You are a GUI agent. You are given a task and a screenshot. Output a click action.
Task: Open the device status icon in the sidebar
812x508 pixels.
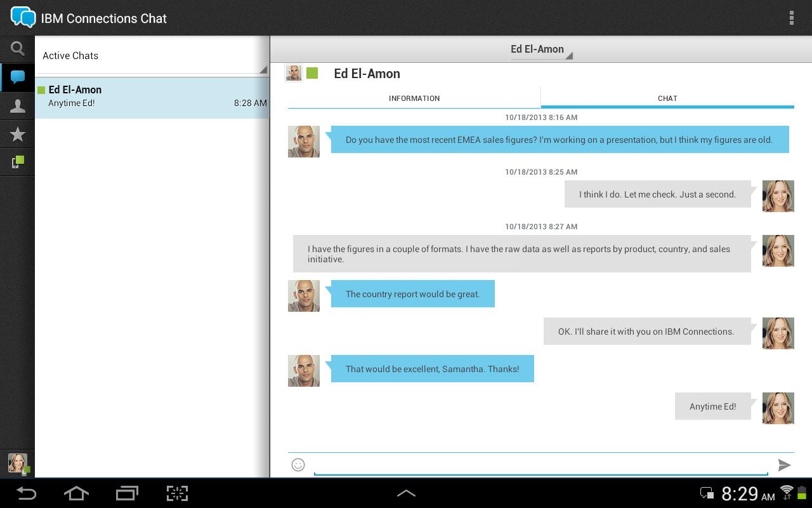pos(18,162)
